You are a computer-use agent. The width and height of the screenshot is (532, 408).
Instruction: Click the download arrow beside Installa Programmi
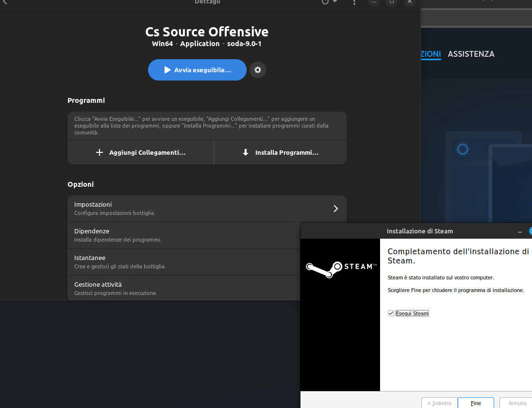pyautogui.click(x=246, y=153)
